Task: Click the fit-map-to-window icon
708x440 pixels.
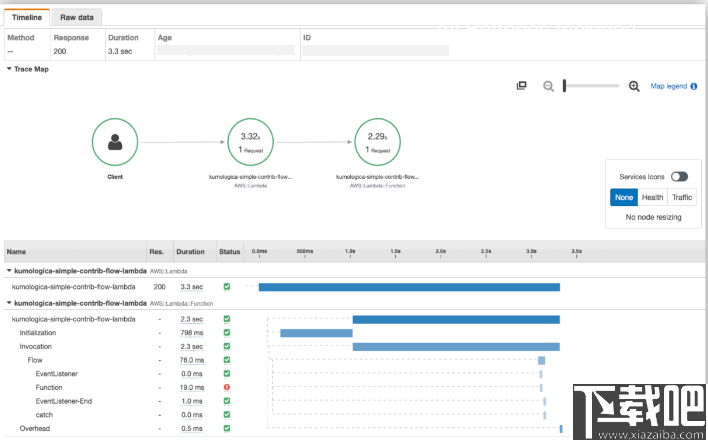Action: [x=522, y=85]
